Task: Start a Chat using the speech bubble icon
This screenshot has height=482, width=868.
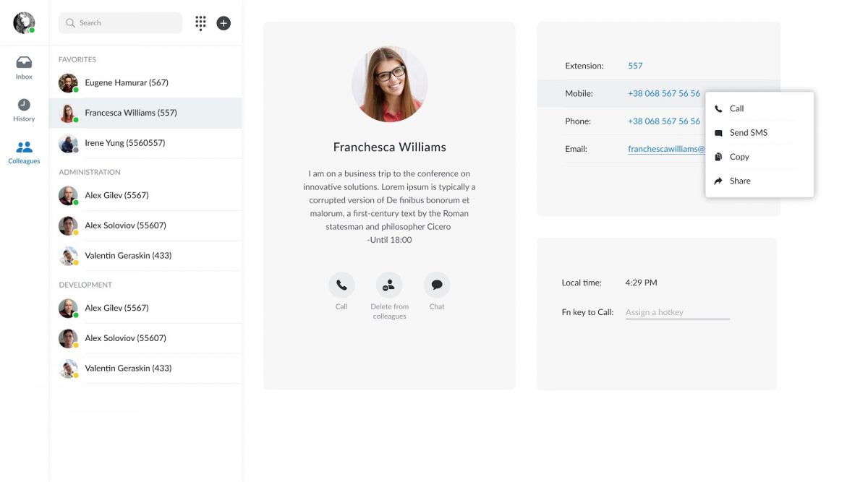Action: tap(437, 285)
